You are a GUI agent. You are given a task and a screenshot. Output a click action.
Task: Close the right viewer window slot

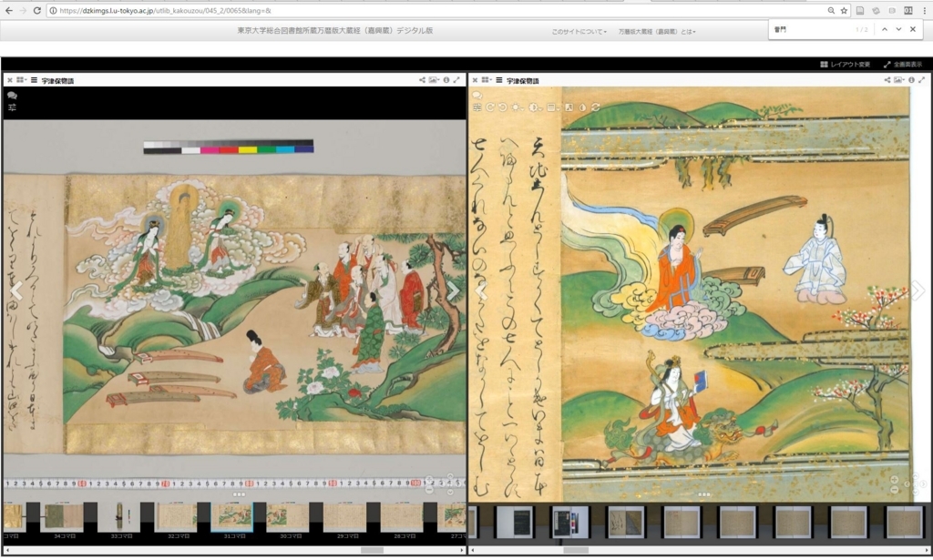[475, 80]
